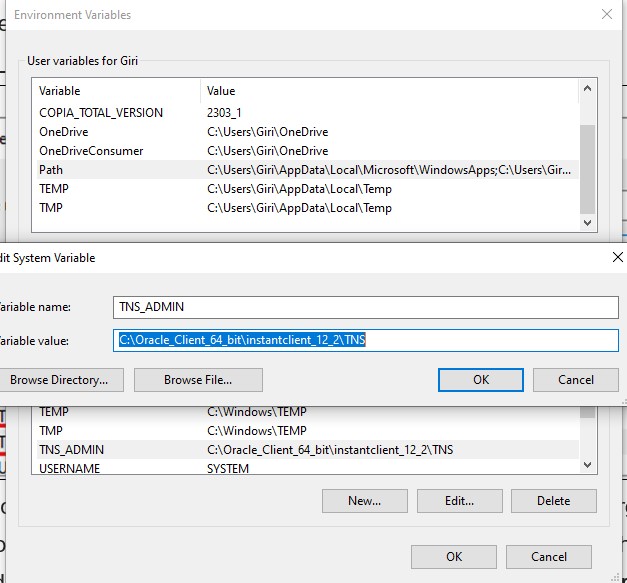Click the Variable value text field
The height and width of the screenshot is (583, 627).
click(365, 340)
